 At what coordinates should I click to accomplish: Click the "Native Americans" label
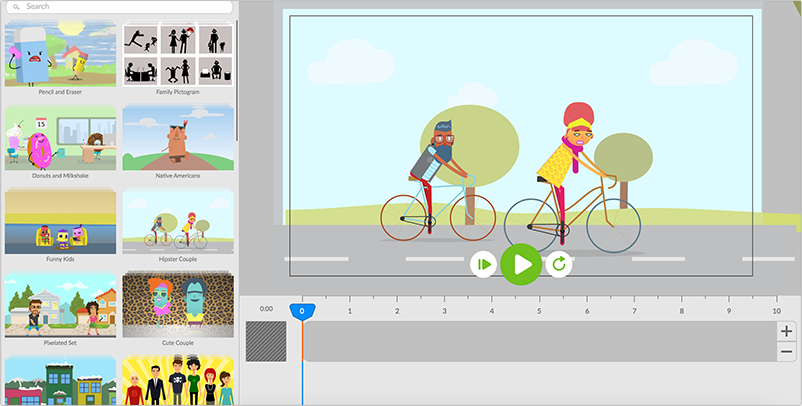point(178,176)
